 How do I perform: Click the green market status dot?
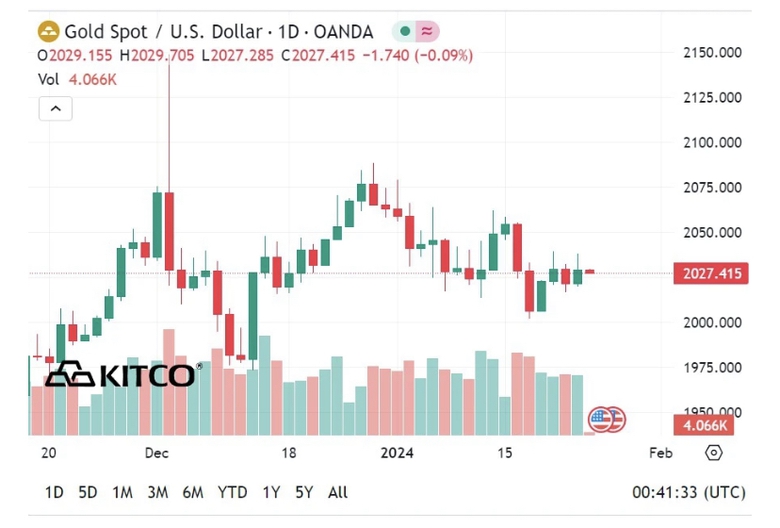pyautogui.click(x=405, y=31)
